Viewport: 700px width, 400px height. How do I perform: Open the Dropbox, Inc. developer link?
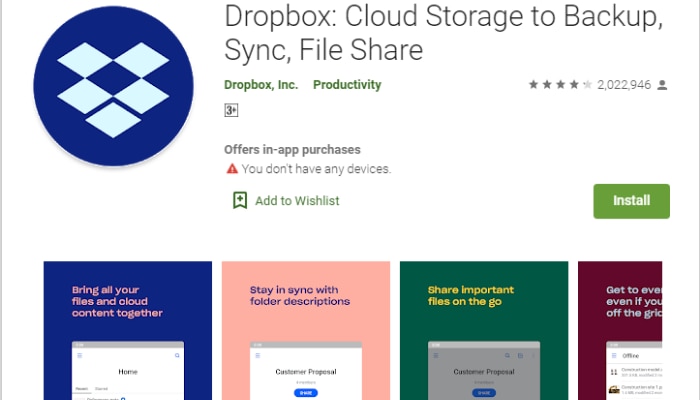[261, 85]
